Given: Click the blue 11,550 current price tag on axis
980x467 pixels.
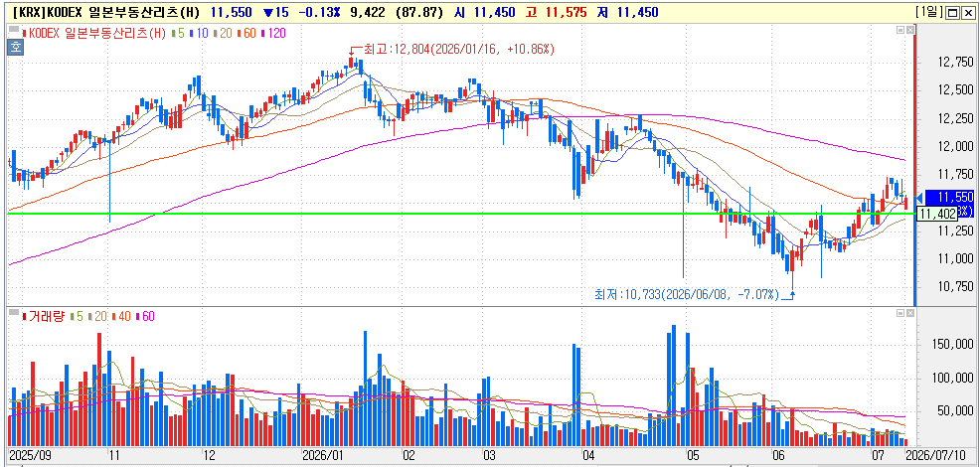Looking at the screenshot, I should (x=951, y=197).
